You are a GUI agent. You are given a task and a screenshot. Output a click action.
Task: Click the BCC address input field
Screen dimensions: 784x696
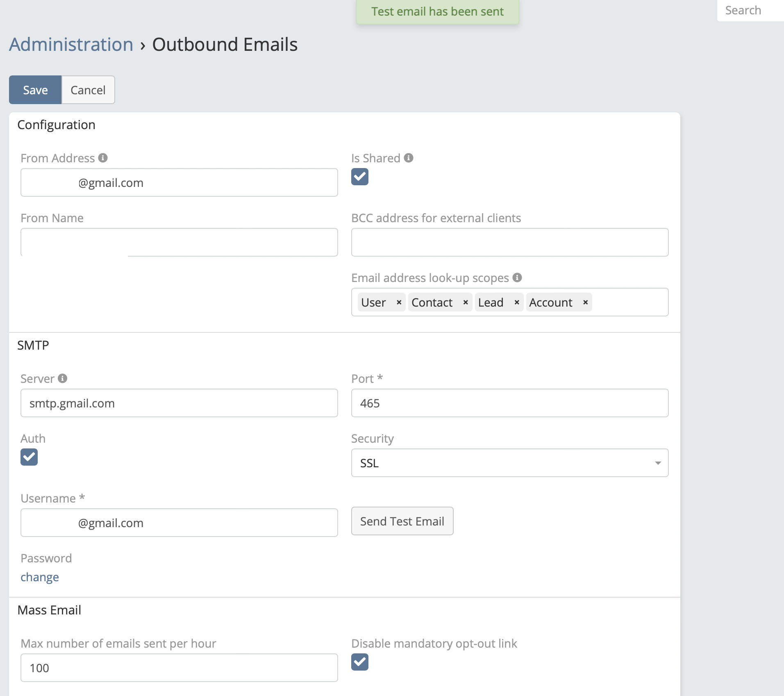click(509, 242)
